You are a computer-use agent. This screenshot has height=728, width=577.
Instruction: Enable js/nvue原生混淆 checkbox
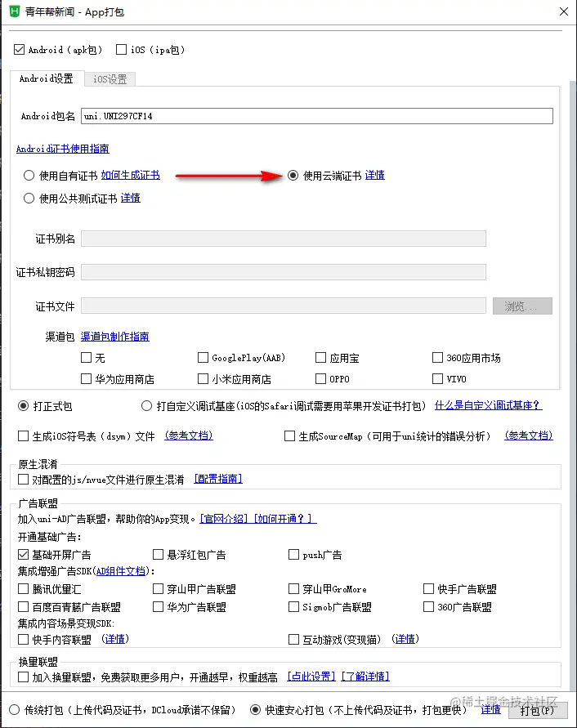click(x=23, y=479)
